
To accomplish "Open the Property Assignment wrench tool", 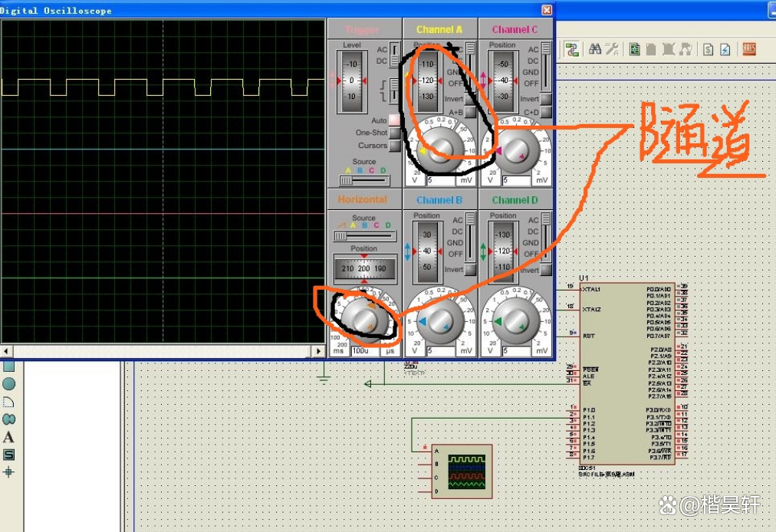I will 612,49.
